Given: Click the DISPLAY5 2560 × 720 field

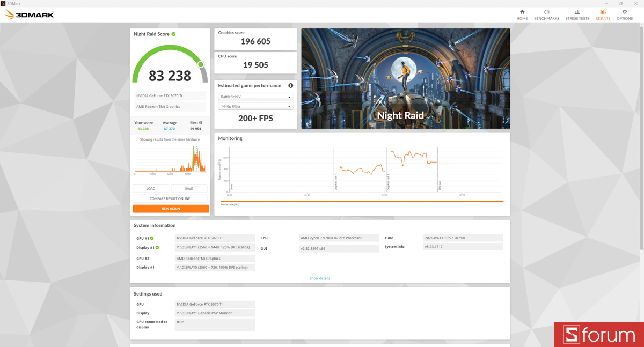Looking at the screenshot, I should click(x=215, y=267).
